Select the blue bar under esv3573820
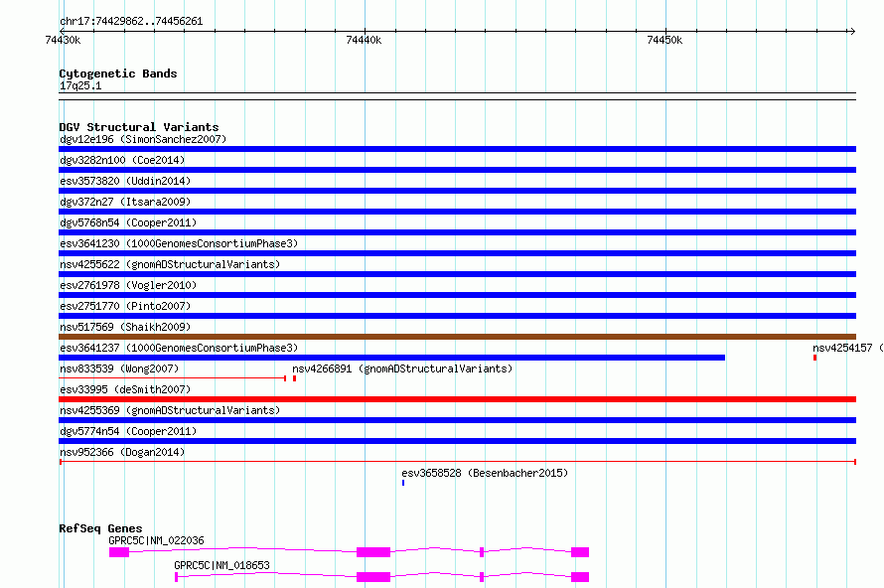The width and height of the screenshot is (884, 588). point(457,191)
